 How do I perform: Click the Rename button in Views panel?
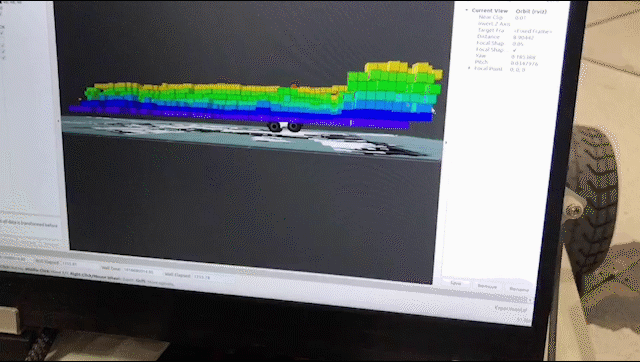pyautogui.click(x=519, y=289)
